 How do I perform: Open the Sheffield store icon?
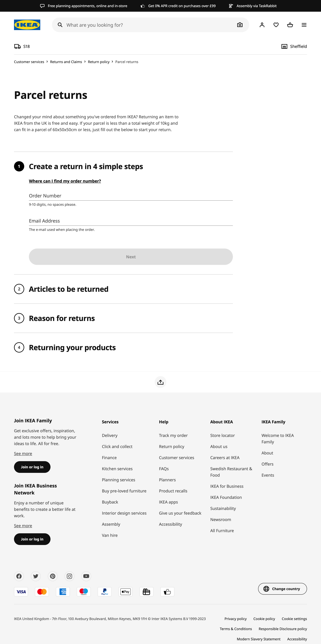(284, 46)
